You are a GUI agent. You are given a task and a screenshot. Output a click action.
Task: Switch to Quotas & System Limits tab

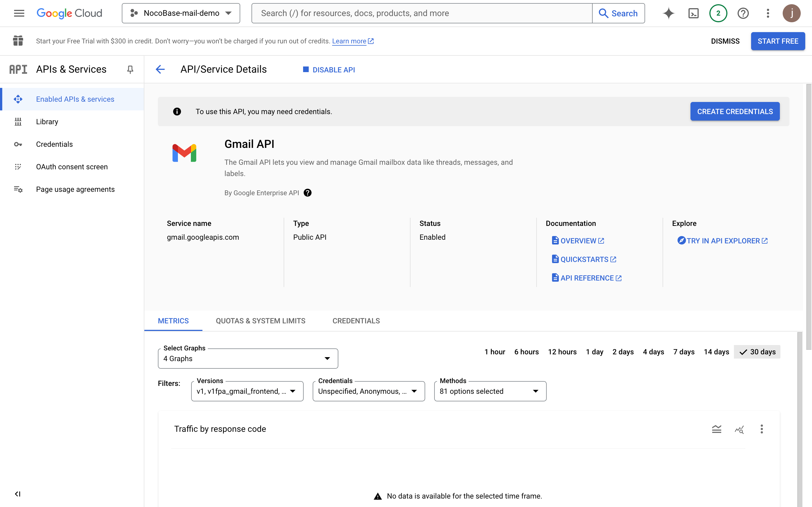pos(261,321)
